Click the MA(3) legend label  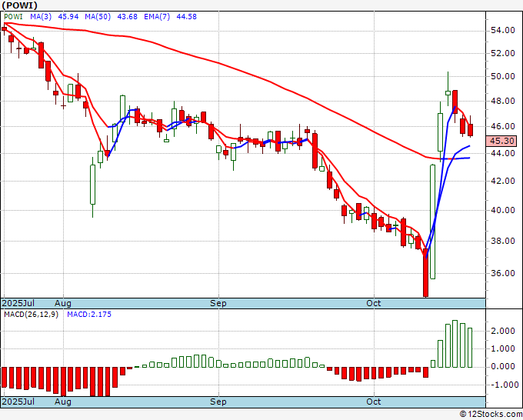click(41, 17)
